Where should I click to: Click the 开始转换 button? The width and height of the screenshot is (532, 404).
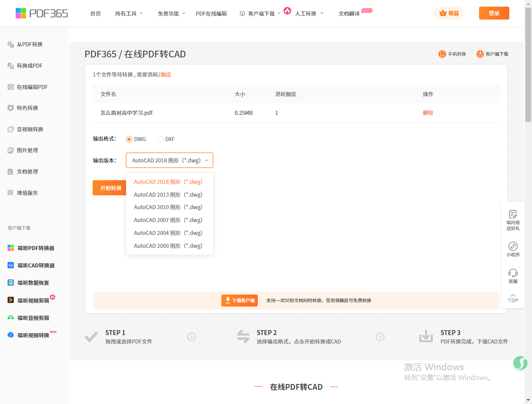pyautogui.click(x=109, y=188)
